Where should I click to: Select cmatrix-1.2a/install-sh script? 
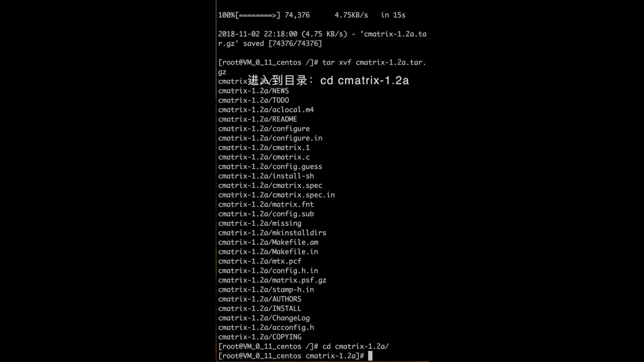[266, 176]
